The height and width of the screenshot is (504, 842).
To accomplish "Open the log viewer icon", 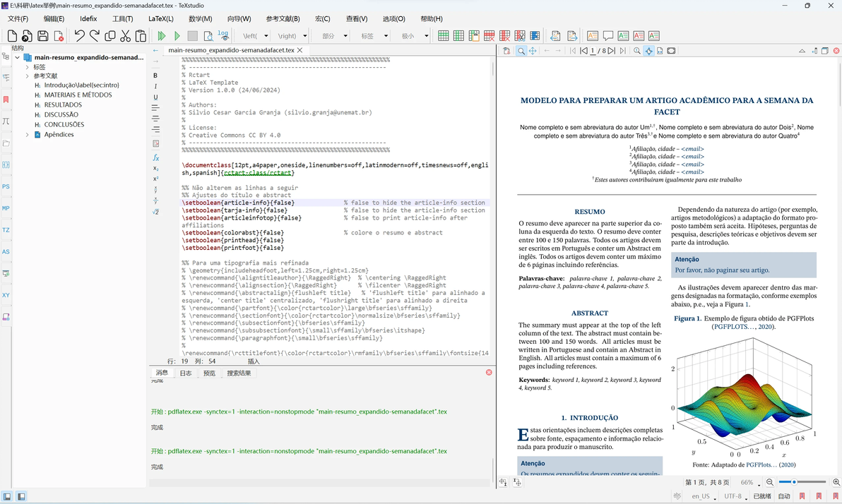I will pyautogui.click(x=223, y=35).
